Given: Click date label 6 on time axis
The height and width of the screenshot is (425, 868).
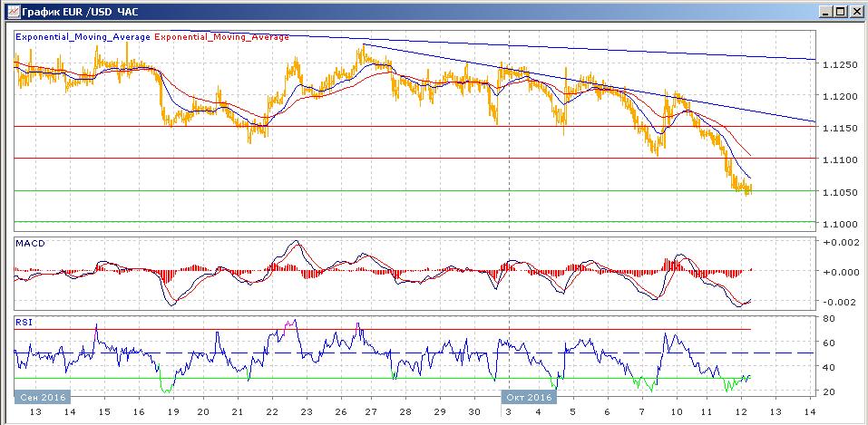Looking at the screenshot, I should [x=608, y=412].
